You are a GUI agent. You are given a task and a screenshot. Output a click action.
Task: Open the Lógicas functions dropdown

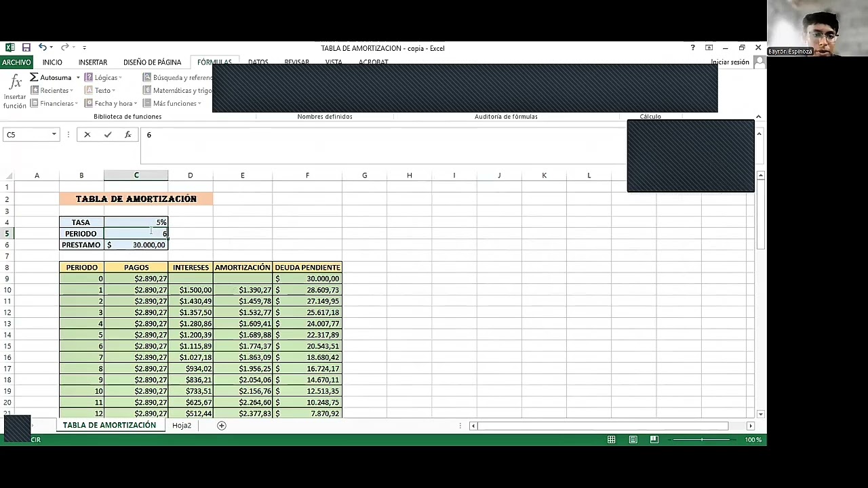[103, 78]
